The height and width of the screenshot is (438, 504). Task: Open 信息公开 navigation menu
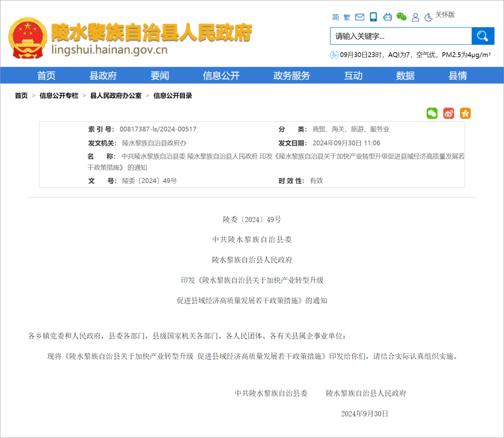(221, 76)
